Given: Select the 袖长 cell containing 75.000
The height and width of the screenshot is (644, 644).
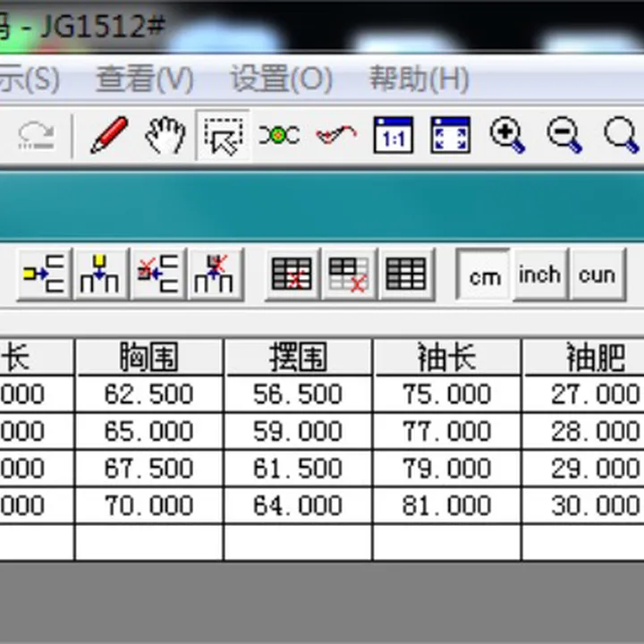Looking at the screenshot, I should coord(446,394).
